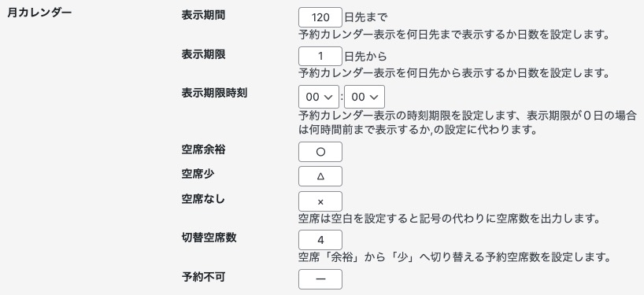Click the 空席少 field showing △
This screenshot has width=644, height=295.
(x=320, y=176)
